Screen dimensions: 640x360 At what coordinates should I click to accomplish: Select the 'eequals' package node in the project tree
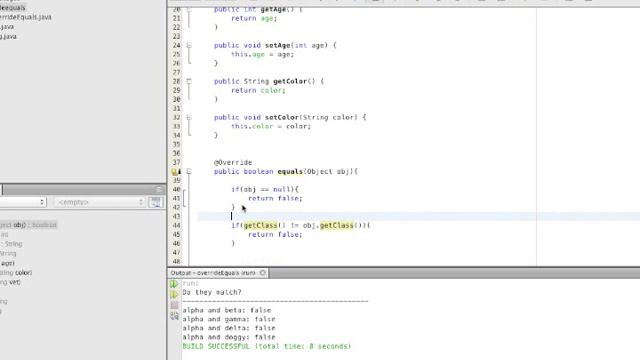13,8
